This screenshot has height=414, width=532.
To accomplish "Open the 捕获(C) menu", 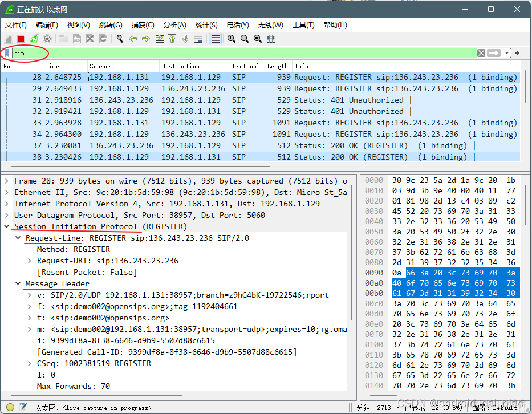I will pyautogui.click(x=143, y=25).
